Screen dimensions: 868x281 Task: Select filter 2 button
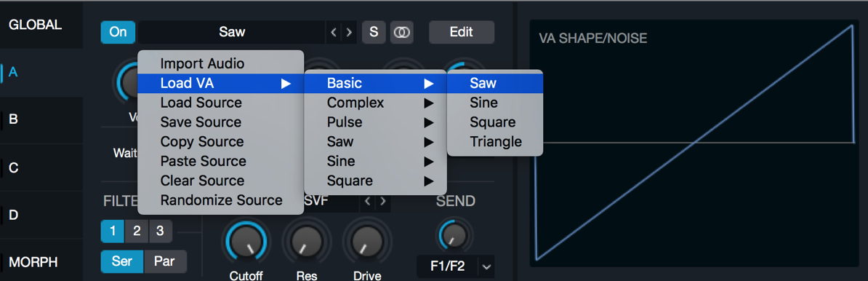coord(136,231)
